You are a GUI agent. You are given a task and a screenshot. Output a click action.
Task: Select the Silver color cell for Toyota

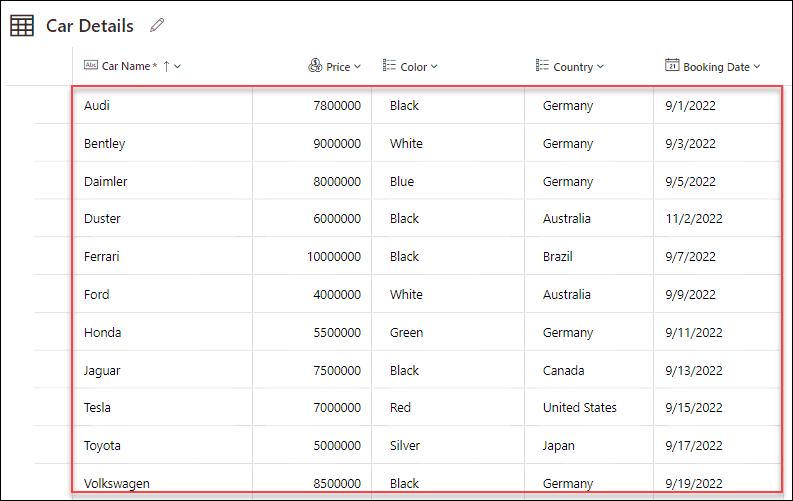click(x=448, y=445)
